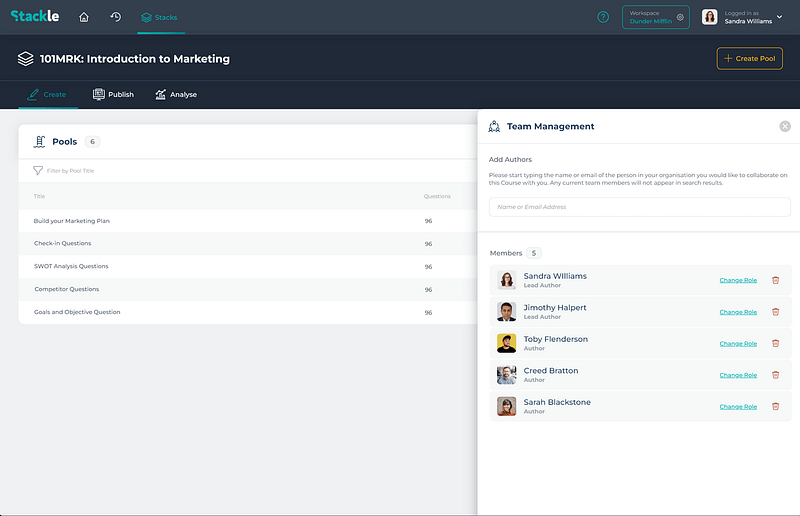
Task: Close the Team Management panel
Action: (x=785, y=126)
